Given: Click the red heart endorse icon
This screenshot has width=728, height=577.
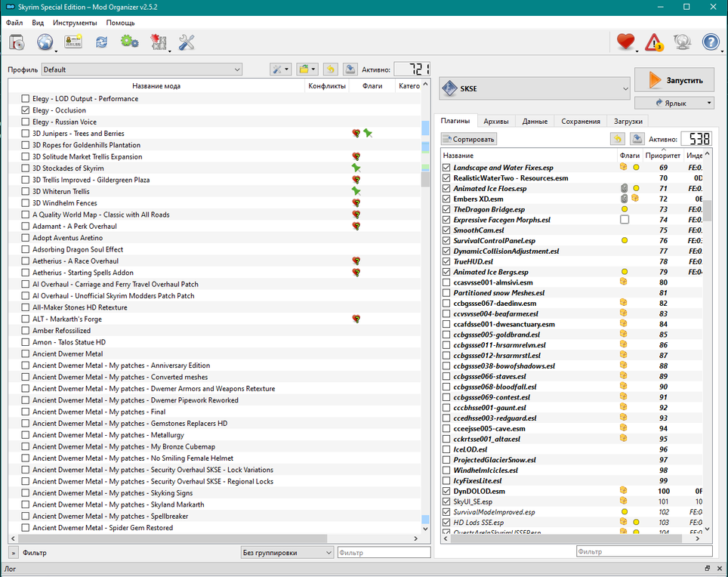Looking at the screenshot, I should [x=625, y=42].
